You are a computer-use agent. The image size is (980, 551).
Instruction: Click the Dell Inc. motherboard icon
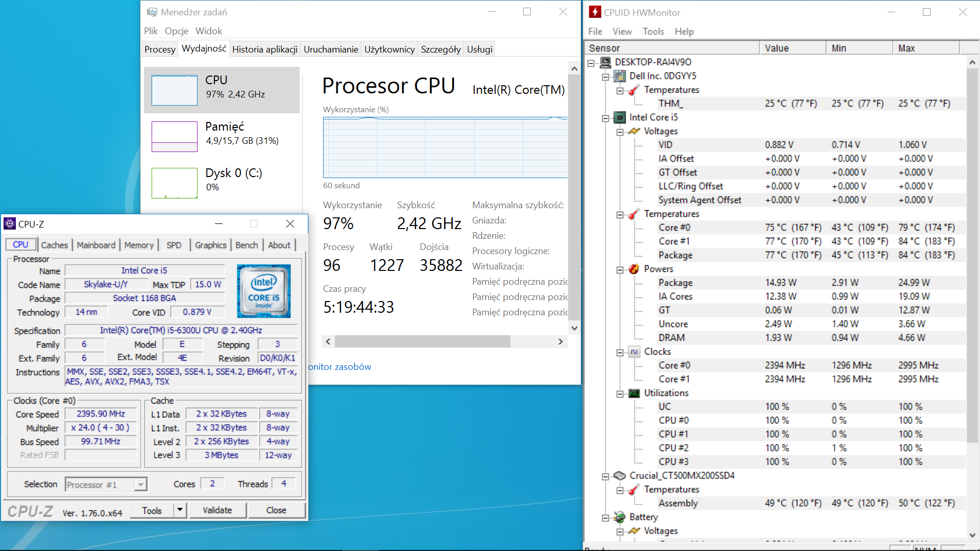pos(620,76)
